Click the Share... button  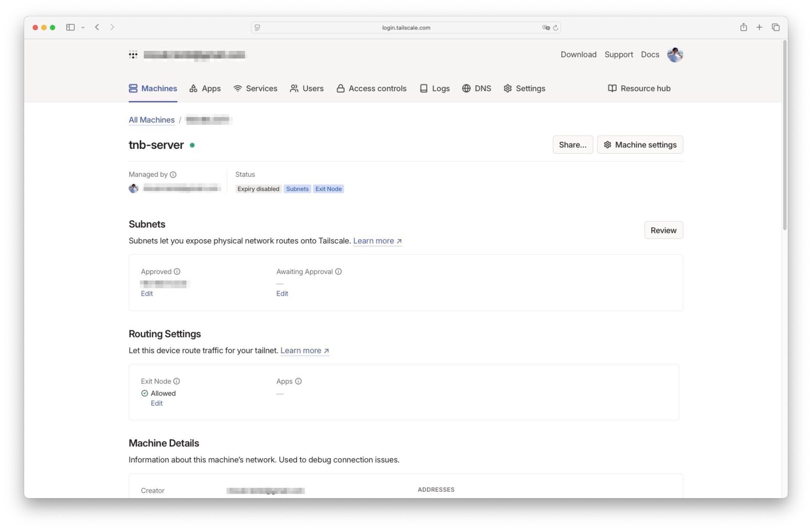coord(573,145)
